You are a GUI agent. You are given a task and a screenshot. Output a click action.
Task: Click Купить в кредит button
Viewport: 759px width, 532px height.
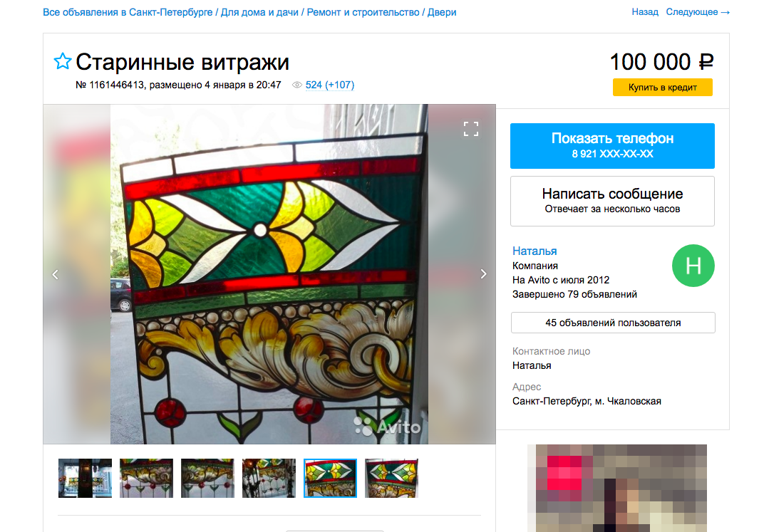(662, 87)
